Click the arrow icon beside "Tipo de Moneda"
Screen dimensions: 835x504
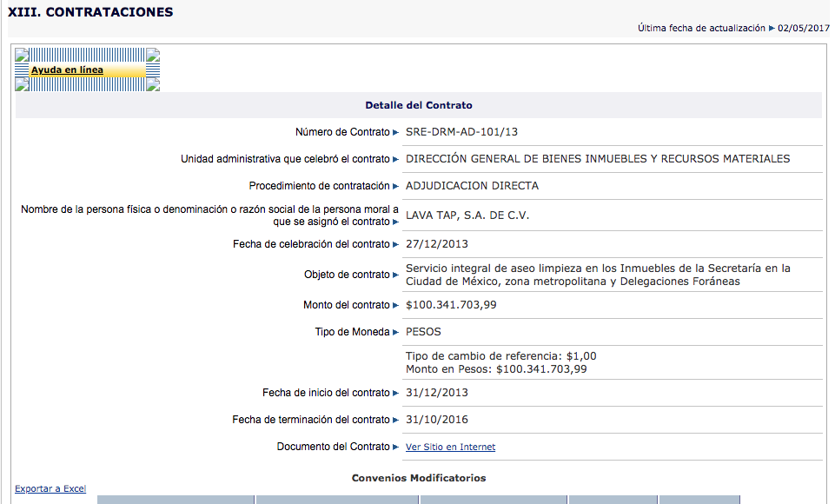(396, 332)
